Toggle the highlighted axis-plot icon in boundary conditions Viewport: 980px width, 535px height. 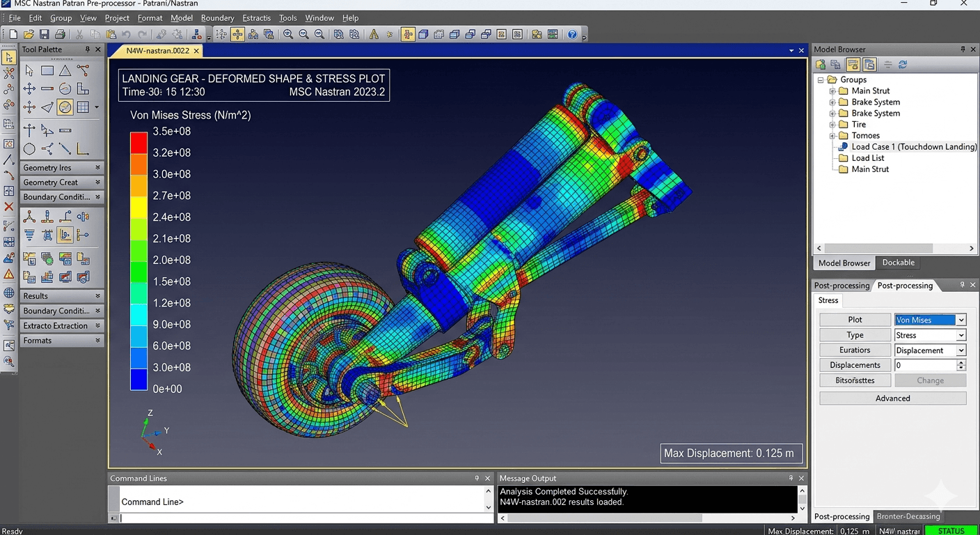pos(65,235)
